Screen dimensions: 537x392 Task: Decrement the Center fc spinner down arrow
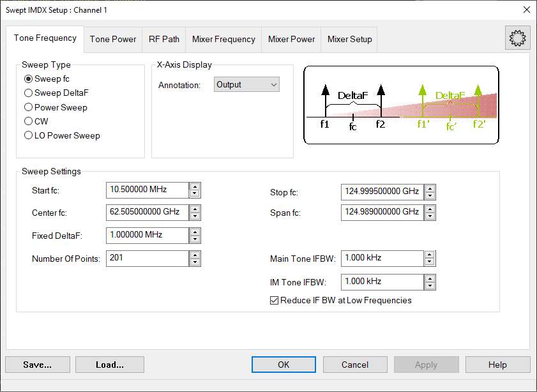[x=195, y=216]
